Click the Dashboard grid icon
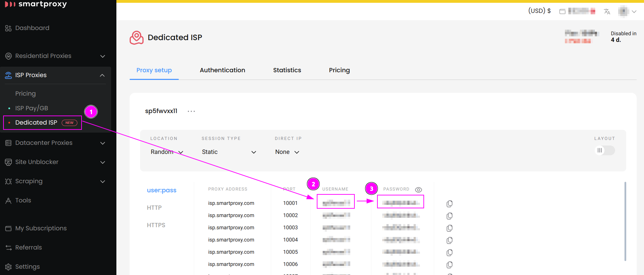 pos(8,28)
